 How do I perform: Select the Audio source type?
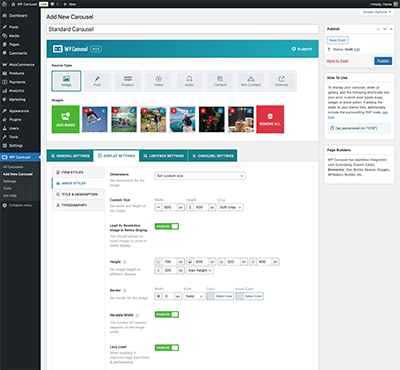pos(189,81)
